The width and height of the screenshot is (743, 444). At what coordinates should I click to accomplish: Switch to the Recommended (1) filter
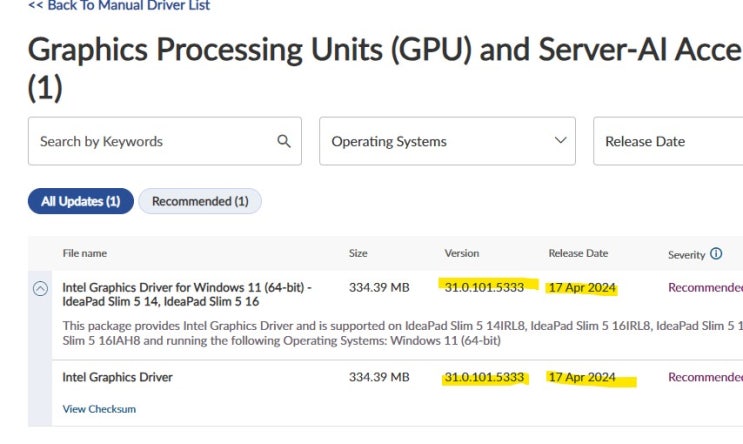coord(200,201)
